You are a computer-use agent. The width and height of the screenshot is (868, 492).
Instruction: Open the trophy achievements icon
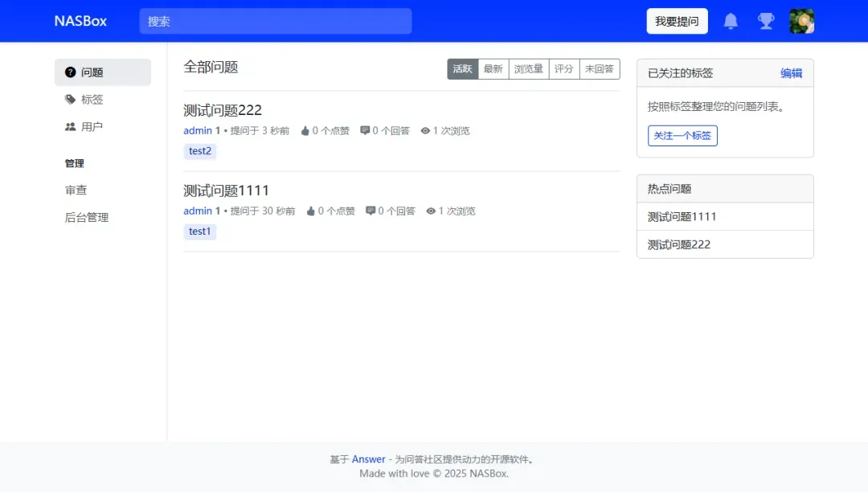click(766, 21)
